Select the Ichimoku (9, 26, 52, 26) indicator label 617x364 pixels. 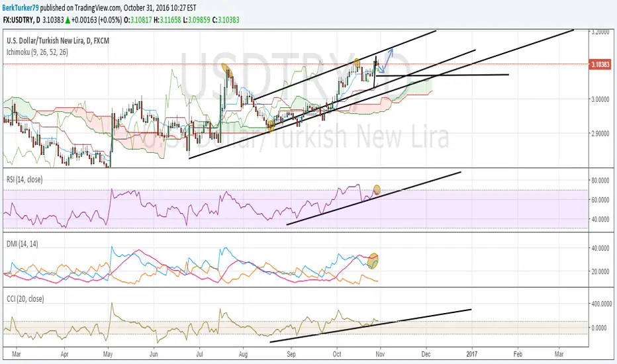37,52
